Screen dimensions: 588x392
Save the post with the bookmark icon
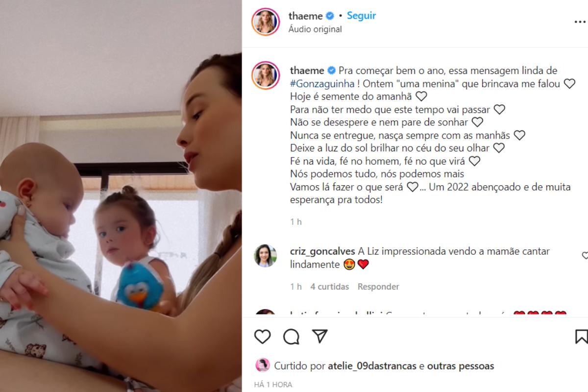582,337
